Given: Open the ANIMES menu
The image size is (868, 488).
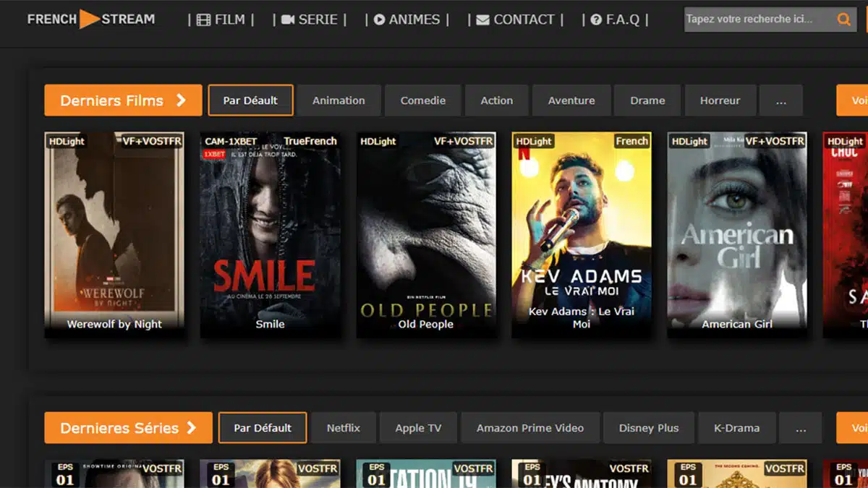Looking at the screenshot, I should click(x=407, y=20).
